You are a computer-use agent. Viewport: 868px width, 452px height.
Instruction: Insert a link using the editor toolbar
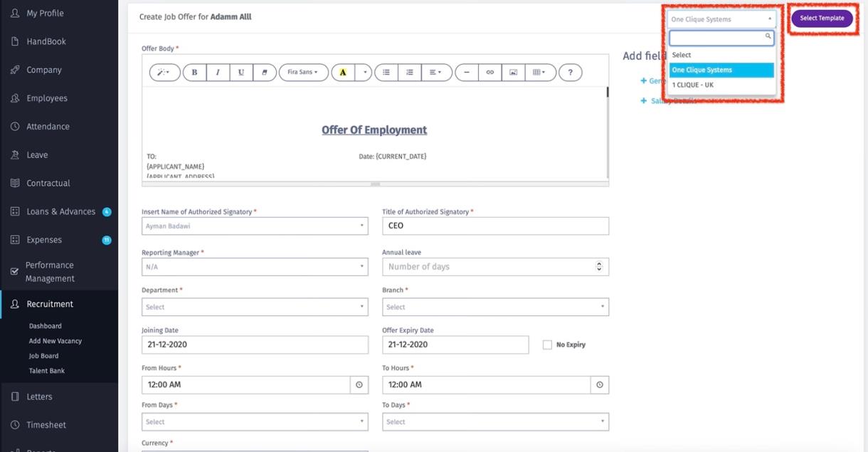click(x=489, y=73)
